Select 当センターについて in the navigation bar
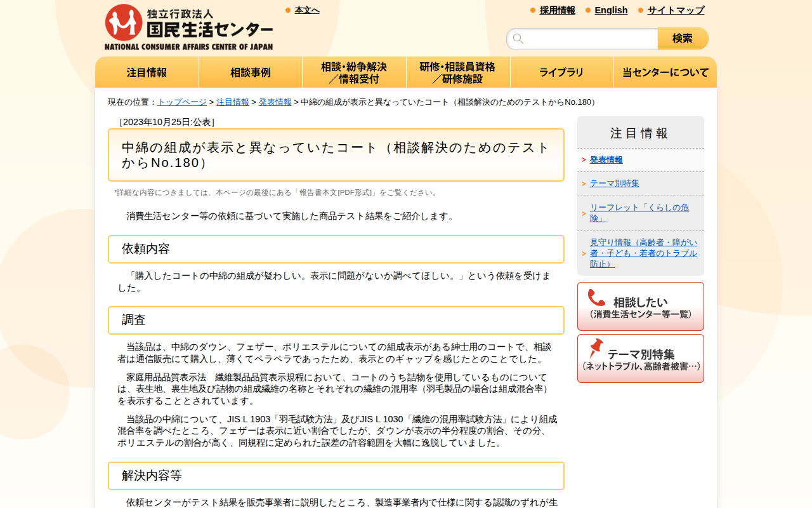 point(665,72)
